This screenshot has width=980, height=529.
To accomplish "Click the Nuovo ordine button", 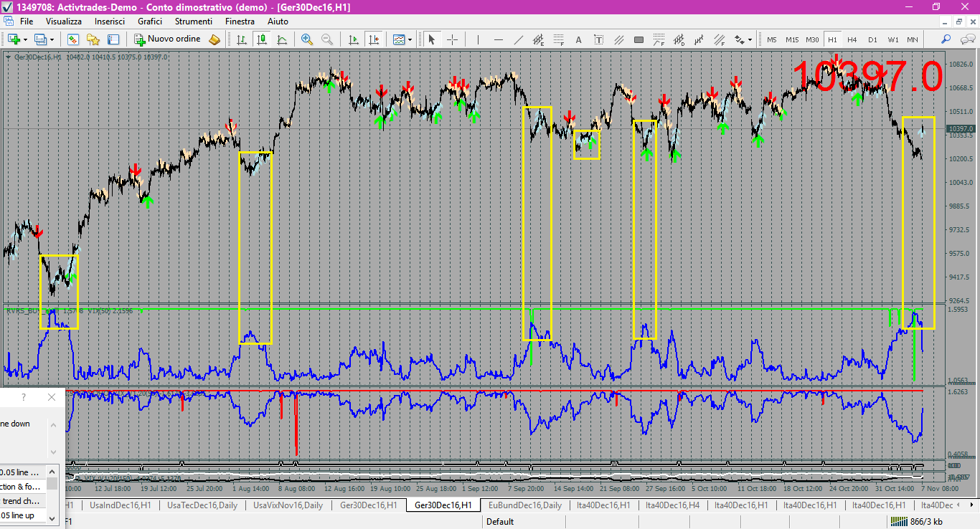I will click(169, 39).
